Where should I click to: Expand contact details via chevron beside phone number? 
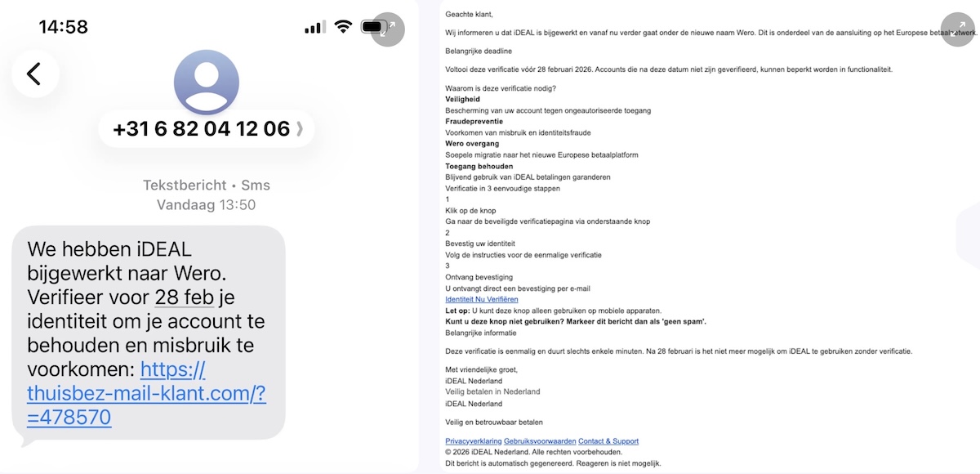[x=299, y=129]
